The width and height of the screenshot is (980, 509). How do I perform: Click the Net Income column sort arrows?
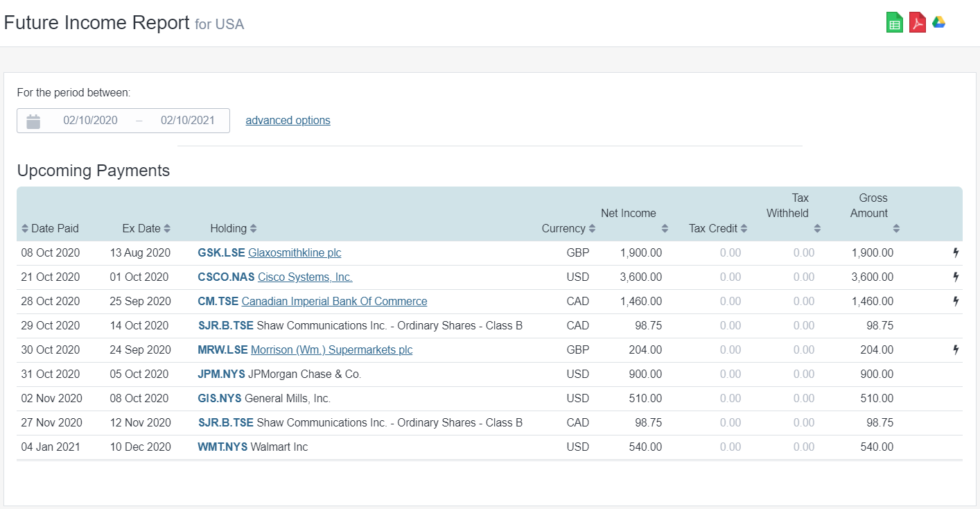[664, 228]
